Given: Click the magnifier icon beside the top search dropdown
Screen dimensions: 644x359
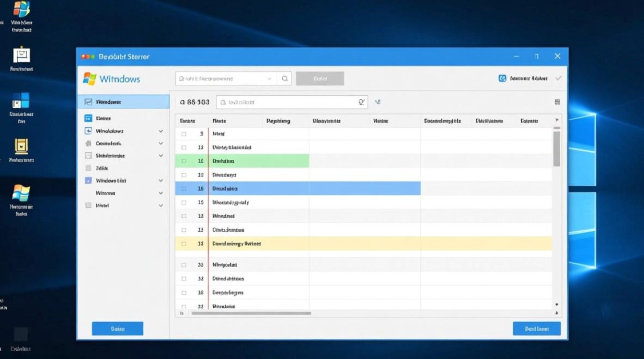Looking at the screenshot, I should [x=285, y=79].
